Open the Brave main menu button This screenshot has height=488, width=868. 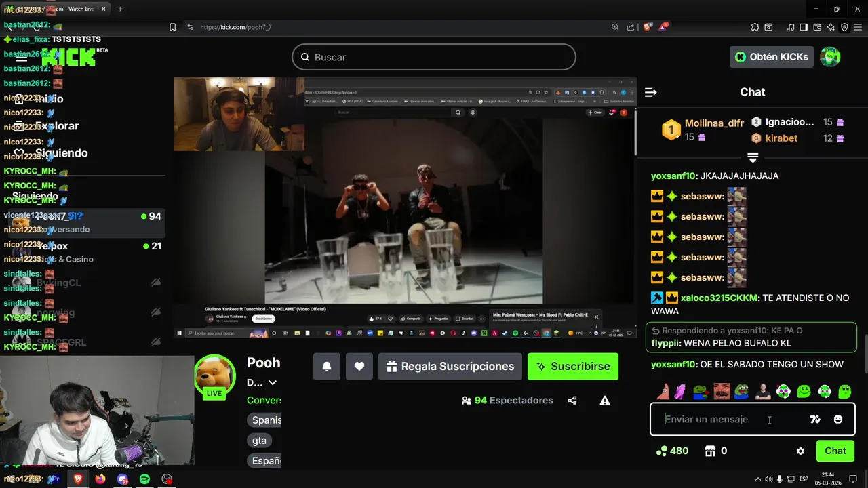(857, 27)
